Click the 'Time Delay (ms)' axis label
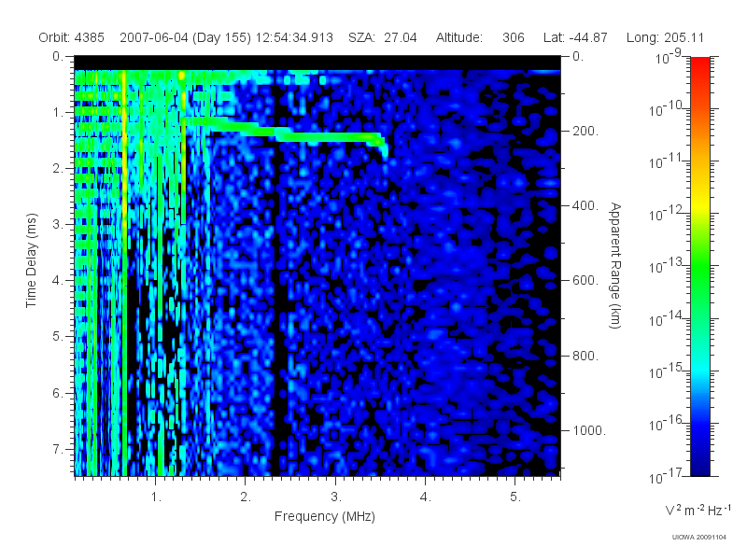Image resolution: width=747 pixels, height=560 pixels. click(31, 260)
